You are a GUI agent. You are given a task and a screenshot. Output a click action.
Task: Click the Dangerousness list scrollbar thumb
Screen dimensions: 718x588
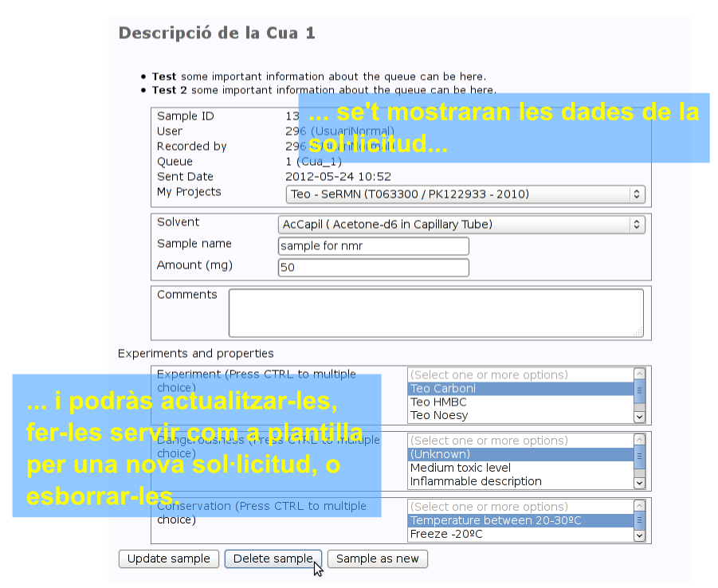click(640, 457)
